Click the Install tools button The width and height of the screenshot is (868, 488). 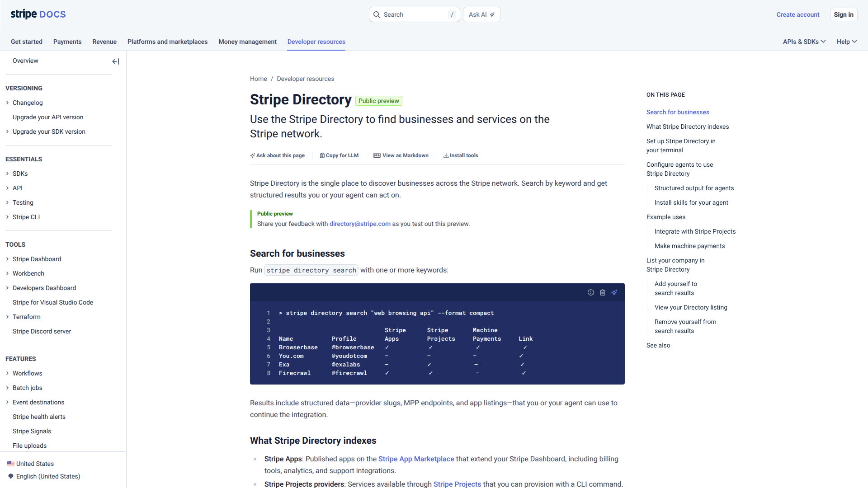click(461, 155)
